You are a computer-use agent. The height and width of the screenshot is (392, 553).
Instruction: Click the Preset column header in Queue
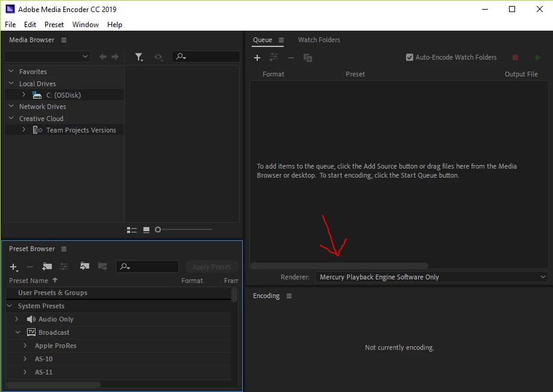355,75
